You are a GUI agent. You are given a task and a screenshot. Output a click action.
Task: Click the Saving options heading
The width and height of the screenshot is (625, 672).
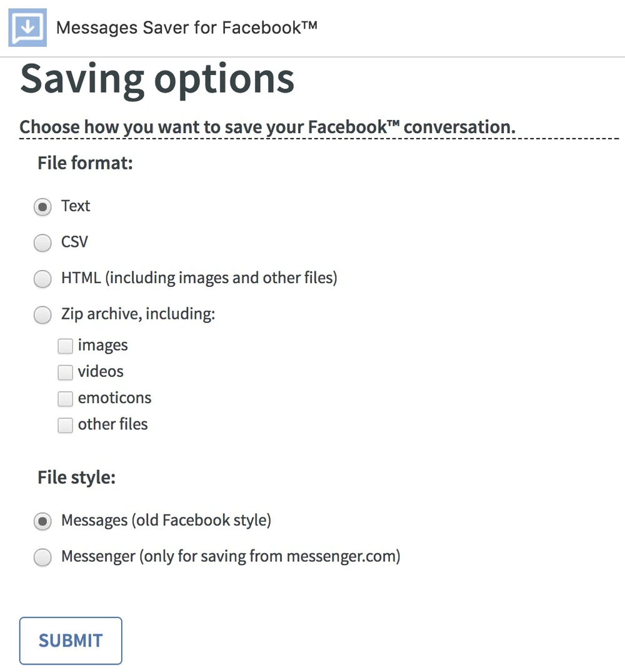pyautogui.click(x=157, y=80)
